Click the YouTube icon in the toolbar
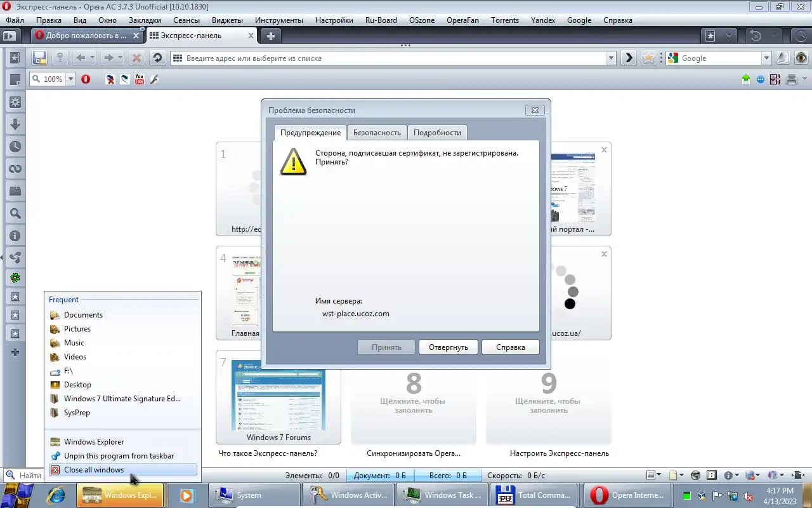Image resolution: width=812 pixels, height=508 pixels. click(x=139, y=79)
